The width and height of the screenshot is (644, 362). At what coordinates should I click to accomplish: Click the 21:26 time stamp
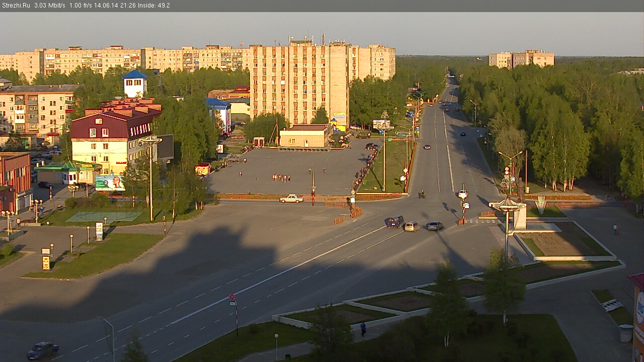(128, 6)
